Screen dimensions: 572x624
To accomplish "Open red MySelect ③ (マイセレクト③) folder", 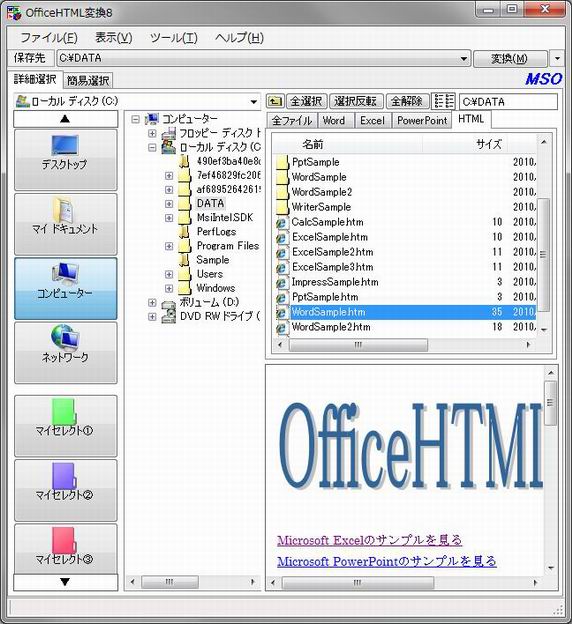I will [66, 549].
